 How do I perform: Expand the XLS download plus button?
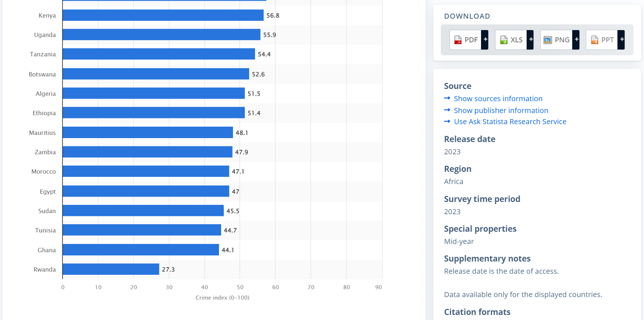531,39
